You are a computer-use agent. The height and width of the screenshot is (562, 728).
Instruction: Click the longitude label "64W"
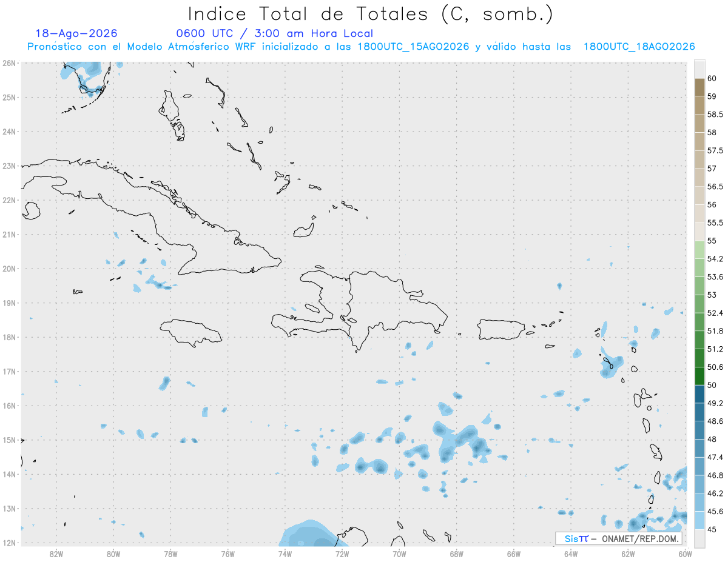pos(571,554)
